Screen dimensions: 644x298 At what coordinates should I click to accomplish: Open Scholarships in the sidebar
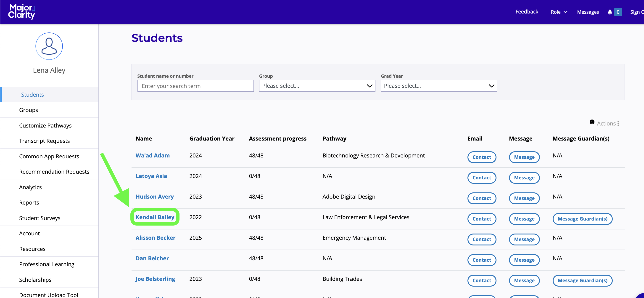coord(49,280)
